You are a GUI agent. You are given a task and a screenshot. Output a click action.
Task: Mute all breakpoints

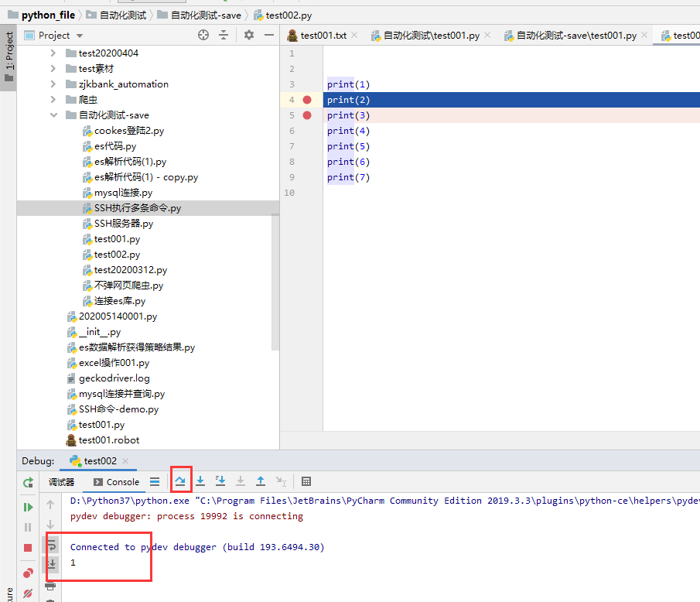(28, 593)
